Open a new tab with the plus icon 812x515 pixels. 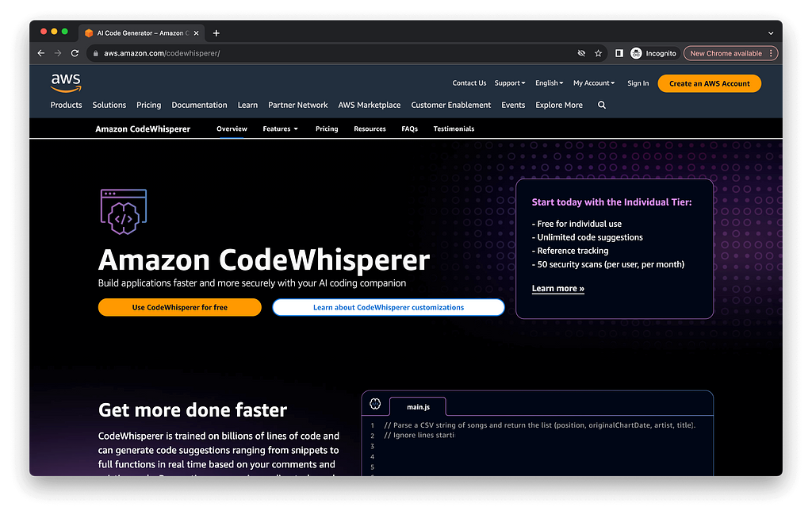click(x=216, y=33)
